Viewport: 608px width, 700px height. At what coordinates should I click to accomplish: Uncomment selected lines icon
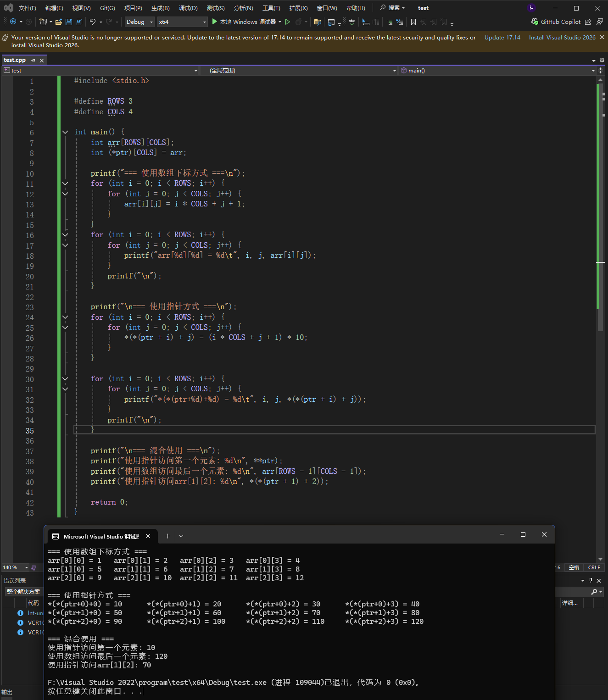tap(400, 22)
